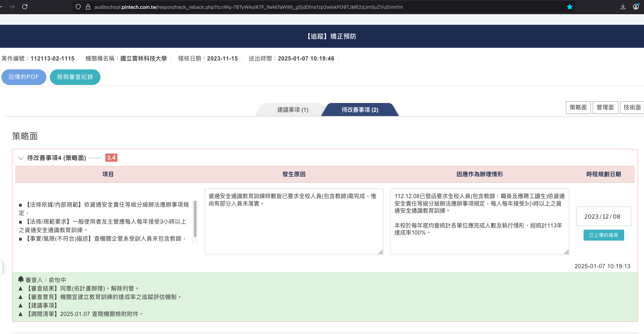Screen dimensions: 644x334
Task: Click audit date 2023-11-15
Action: [x=222, y=58]
